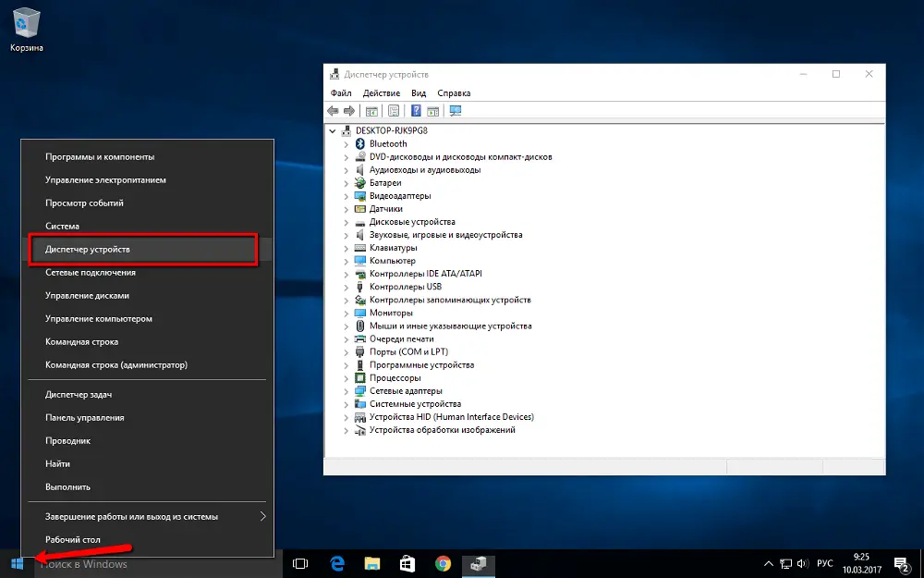Open Microsoft Edge from the taskbar
924x578 pixels.
pos(336,563)
